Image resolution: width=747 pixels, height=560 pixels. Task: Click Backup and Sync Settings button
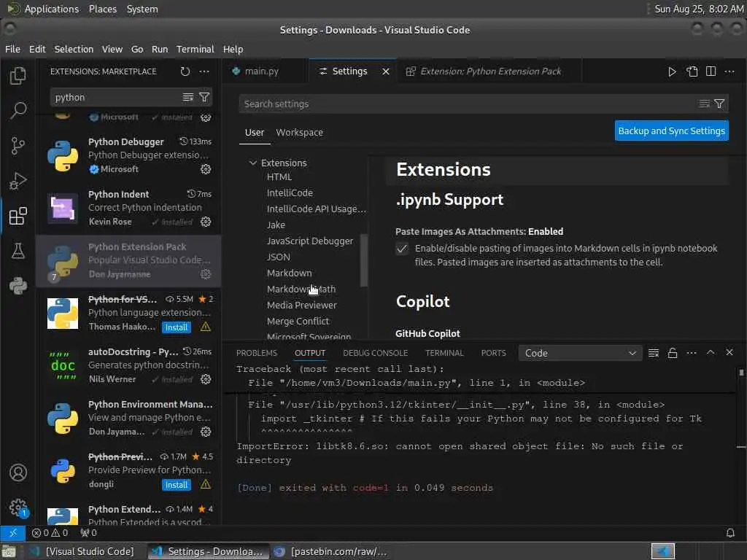(x=671, y=131)
